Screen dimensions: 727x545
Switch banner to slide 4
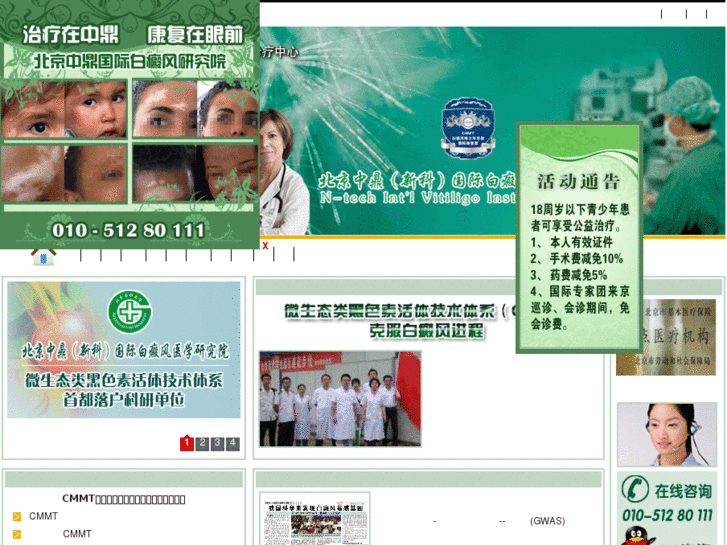tap(233, 443)
